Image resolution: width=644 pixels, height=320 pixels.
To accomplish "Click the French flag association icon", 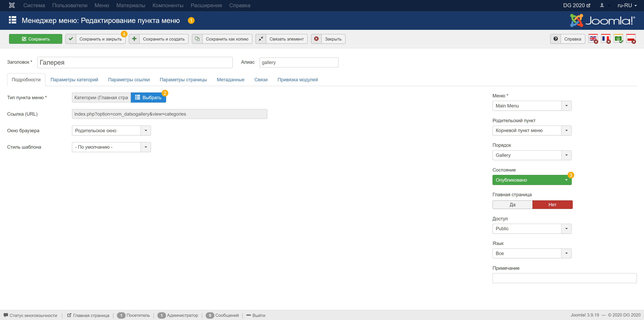I will [606, 39].
